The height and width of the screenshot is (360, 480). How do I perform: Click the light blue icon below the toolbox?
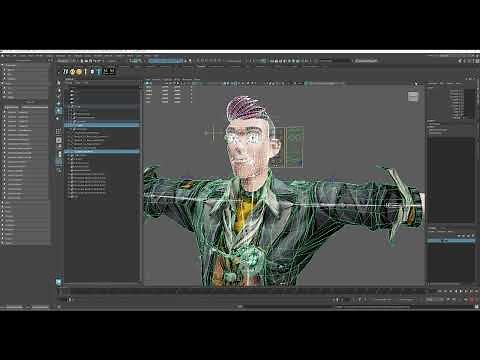coord(59,282)
